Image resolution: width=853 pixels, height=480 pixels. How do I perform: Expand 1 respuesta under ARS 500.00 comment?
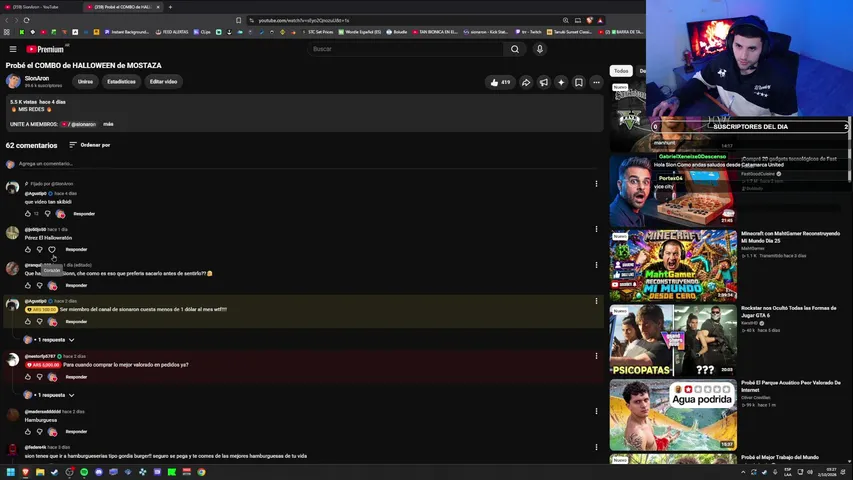coord(50,340)
